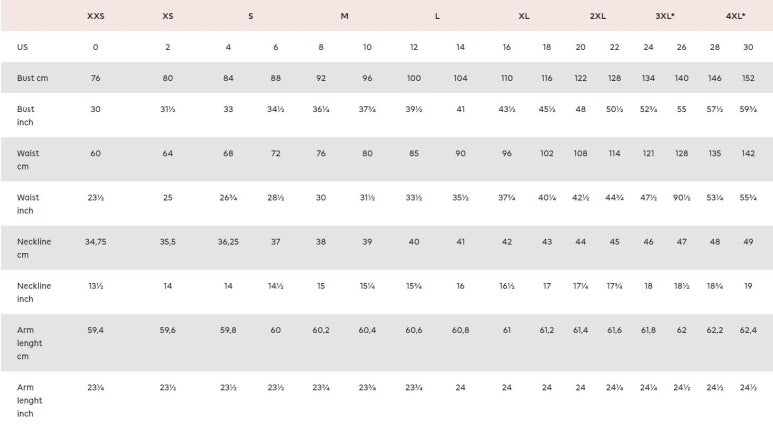Click Neckline cm value 36,25
The image size is (773, 425).
click(x=228, y=242)
